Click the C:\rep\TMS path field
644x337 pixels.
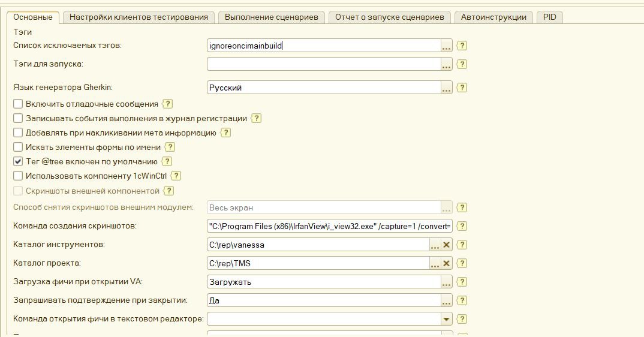318,263
